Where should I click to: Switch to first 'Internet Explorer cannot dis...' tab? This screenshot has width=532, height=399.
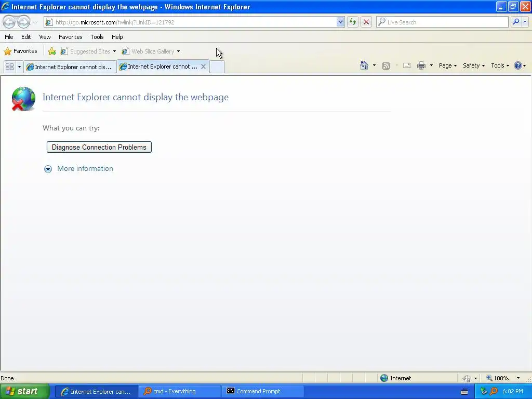(70, 67)
